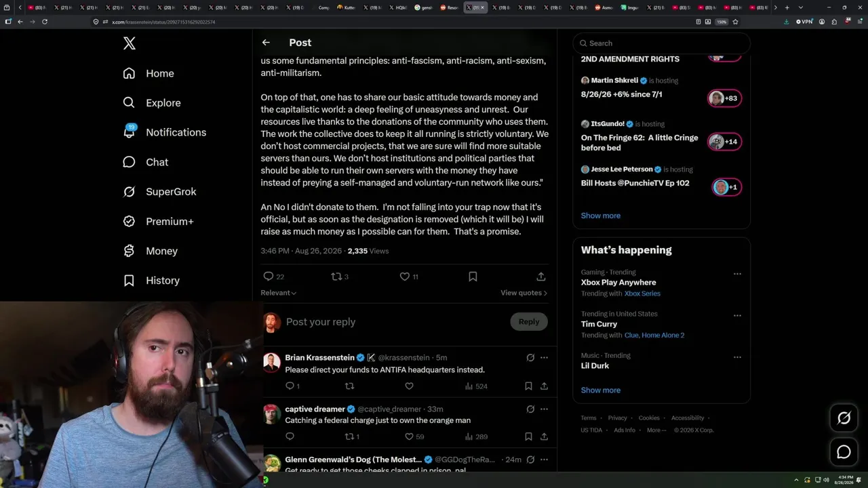
Task: Bookmark Brian Krassenstein's reply
Action: [x=528, y=386]
